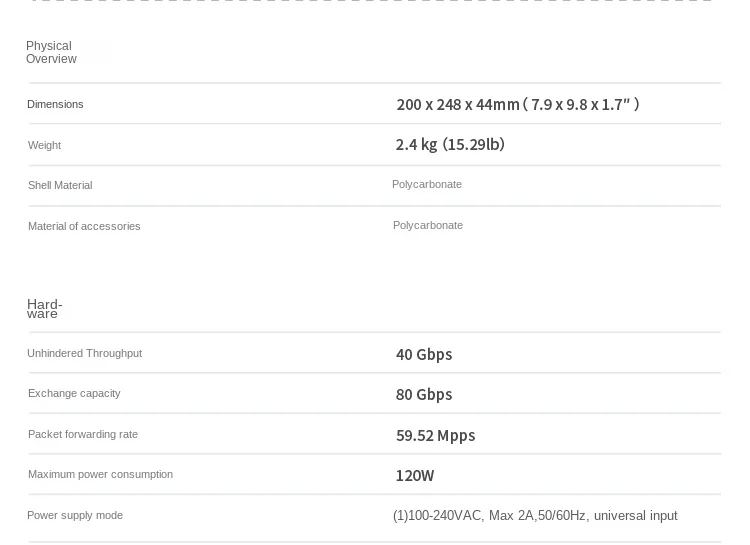Click the Packet forwarding rate label

[83, 434]
